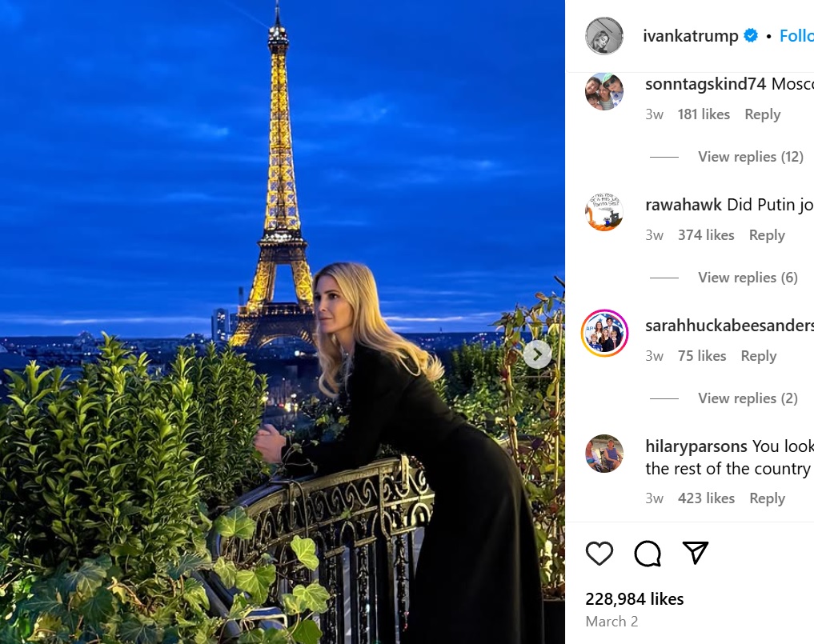This screenshot has height=644, width=814.
Task: Open rawahawk profile avatar
Action: pos(604,212)
